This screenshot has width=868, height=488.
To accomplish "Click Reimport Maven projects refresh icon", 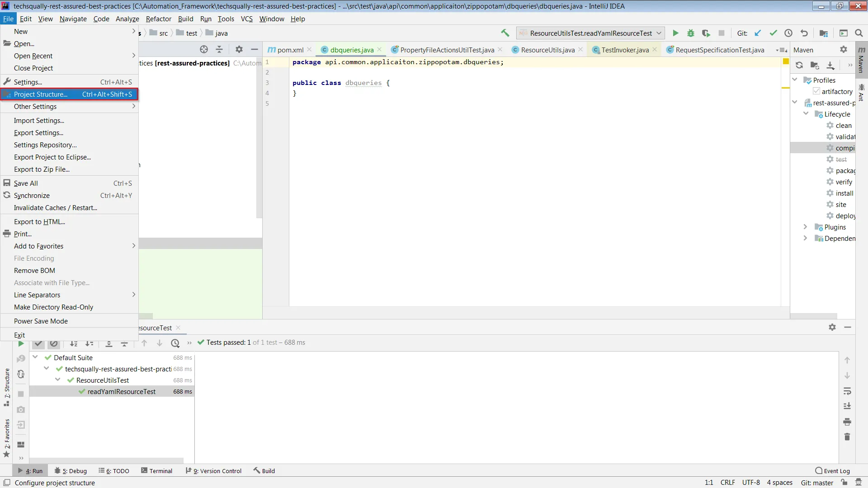I will pos(799,65).
